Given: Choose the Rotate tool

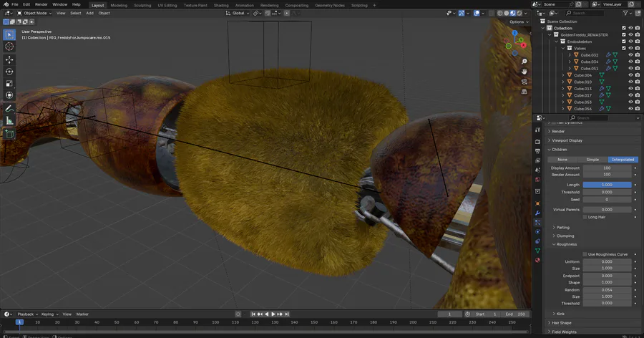Looking at the screenshot, I should 9,72.
